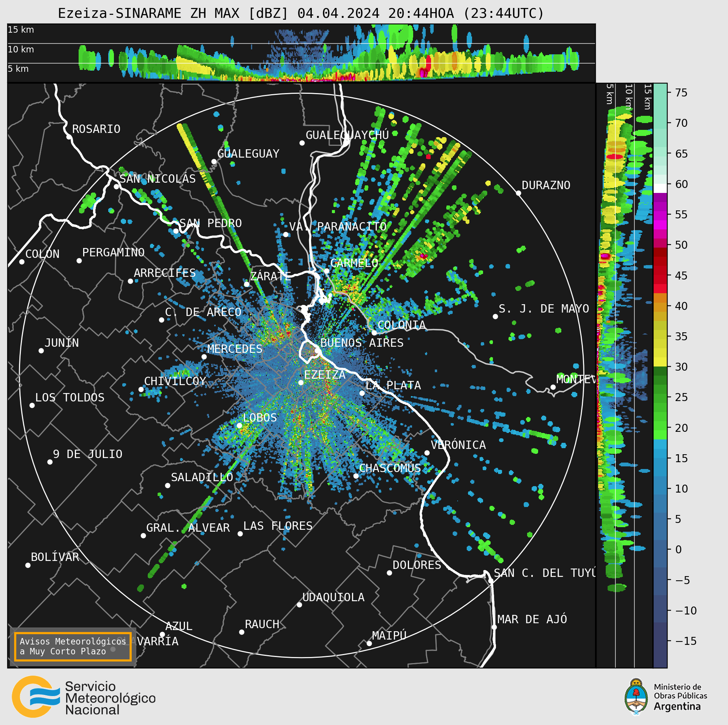Click the BUENOS AIRES city label
Image resolution: width=728 pixels, height=725 pixels.
coord(362,343)
